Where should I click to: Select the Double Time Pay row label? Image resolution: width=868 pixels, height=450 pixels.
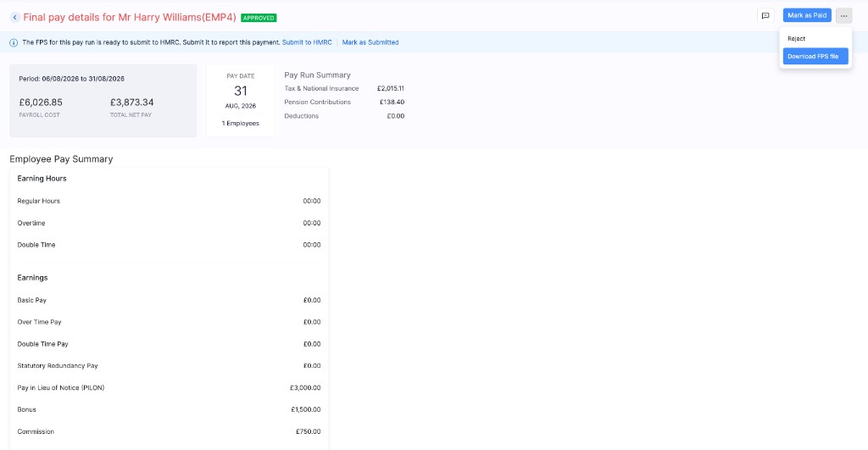tap(42, 344)
